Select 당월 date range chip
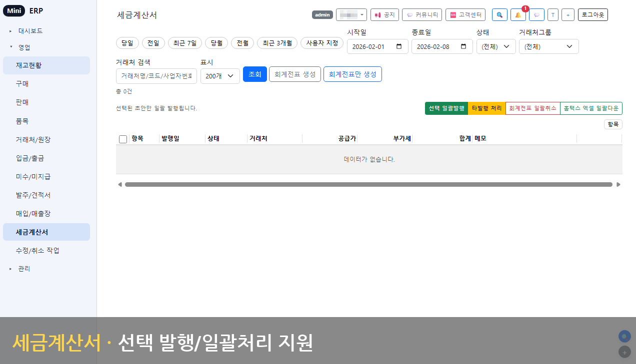This screenshot has width=636, height=364. [x=216, y=43]
